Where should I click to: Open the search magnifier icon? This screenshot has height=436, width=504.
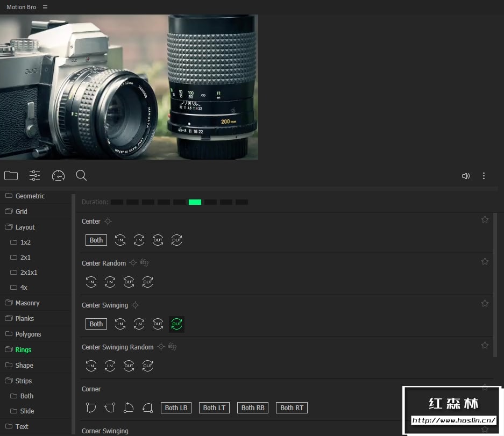pyautogui.click(x=81, y=175)
